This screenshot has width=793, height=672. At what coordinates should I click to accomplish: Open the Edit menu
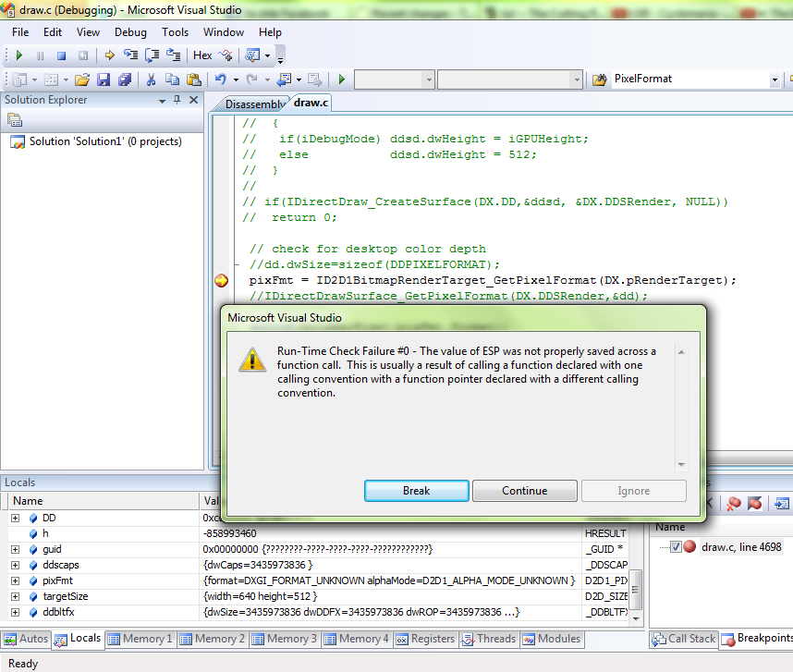pos(53,32)
